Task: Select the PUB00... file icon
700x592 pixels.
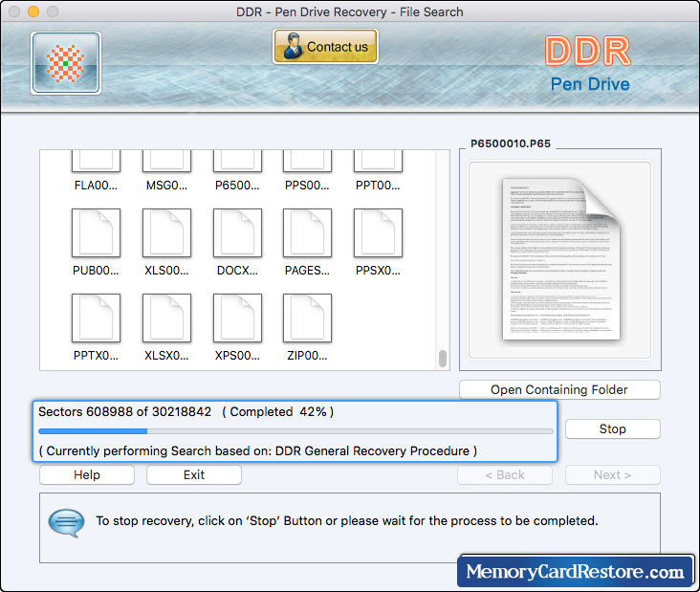Action: pyautogui.click(x=96, y=232)
